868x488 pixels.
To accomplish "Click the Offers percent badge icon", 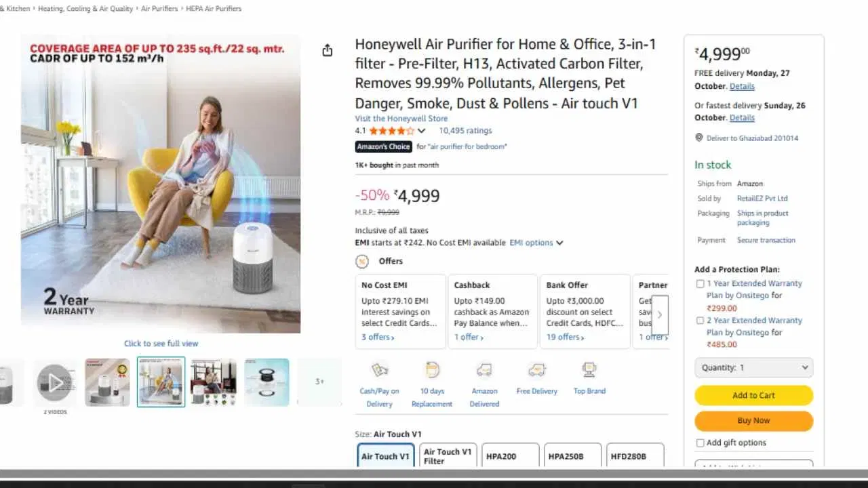I will [x=363, y=261].
